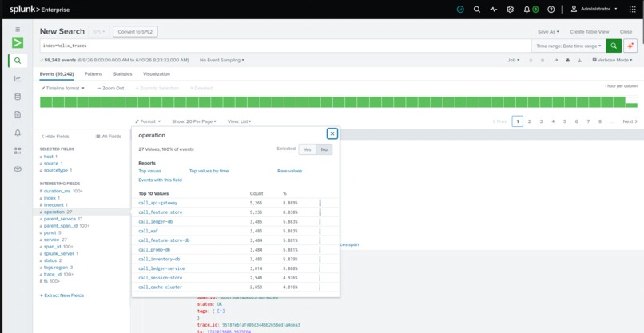Image resolution: width=644 pixels, height=333 pixels.
Task: Open All Fields dialog
Action: tap(109, 137)
